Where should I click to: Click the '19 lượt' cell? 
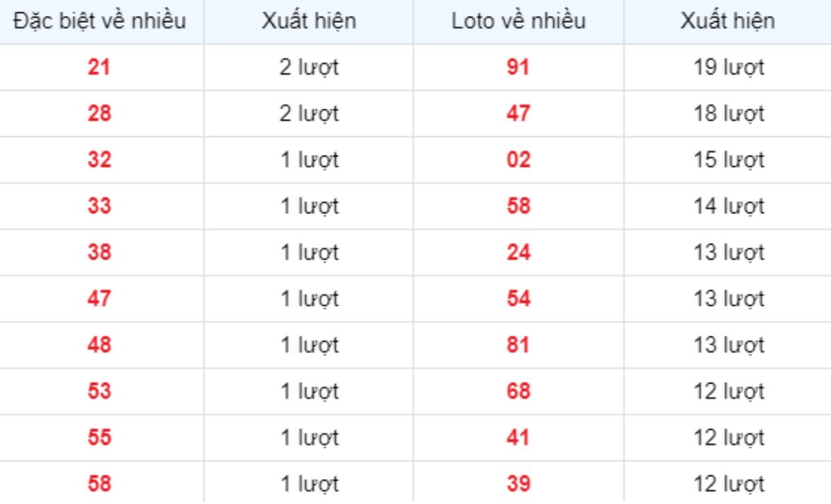pos(729,68)
